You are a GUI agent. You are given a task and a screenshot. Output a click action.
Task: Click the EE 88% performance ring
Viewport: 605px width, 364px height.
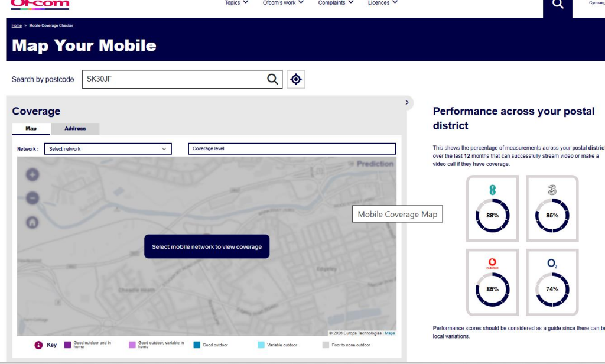coord(492,216)
